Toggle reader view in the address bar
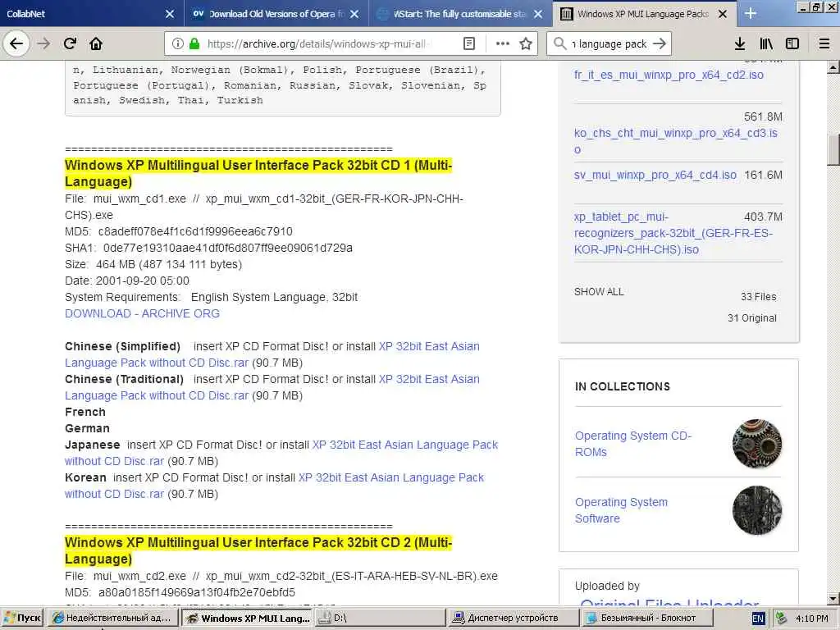Viewport: 840px width, 630px height. (468, 44)
